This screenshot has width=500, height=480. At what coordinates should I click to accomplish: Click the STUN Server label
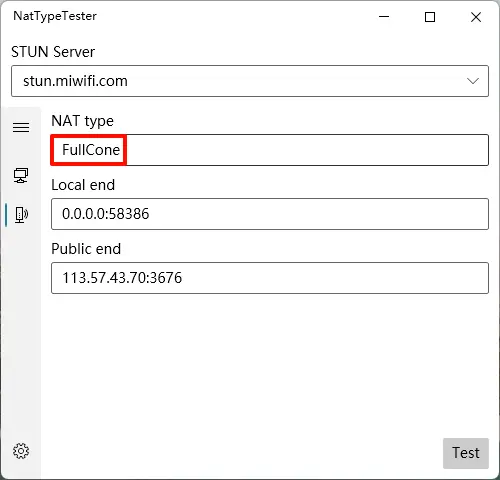coord(53,52)
